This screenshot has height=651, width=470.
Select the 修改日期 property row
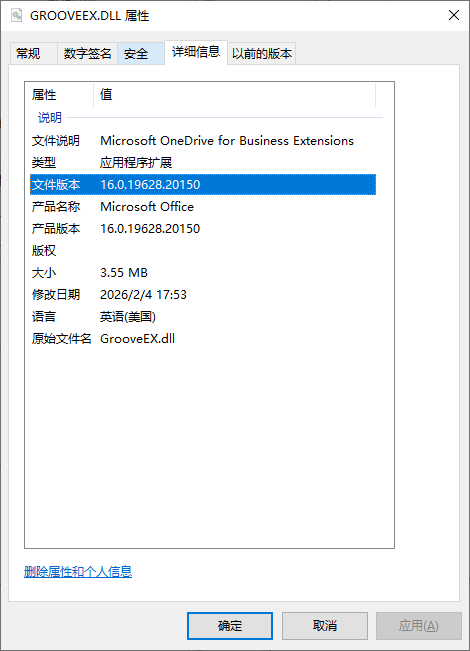203,295
